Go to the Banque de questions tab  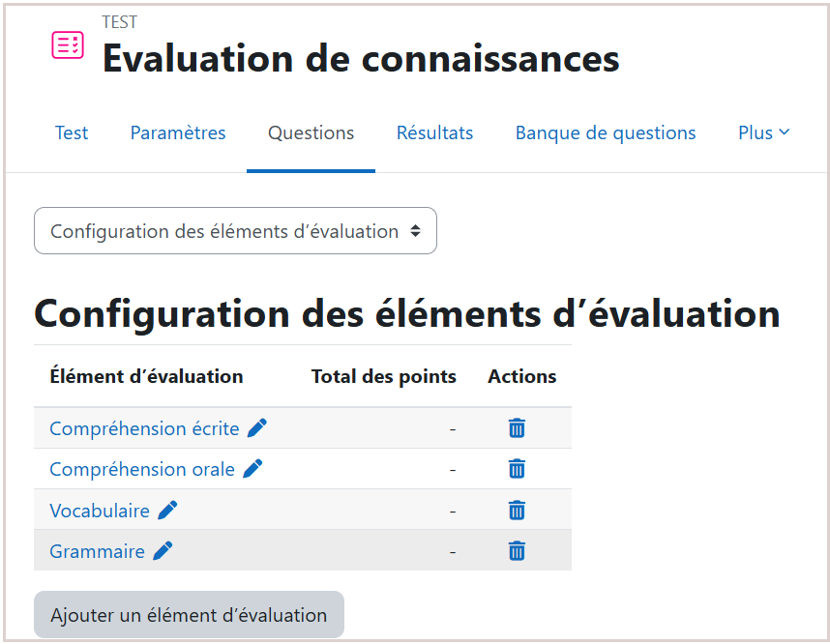(606, 133)
